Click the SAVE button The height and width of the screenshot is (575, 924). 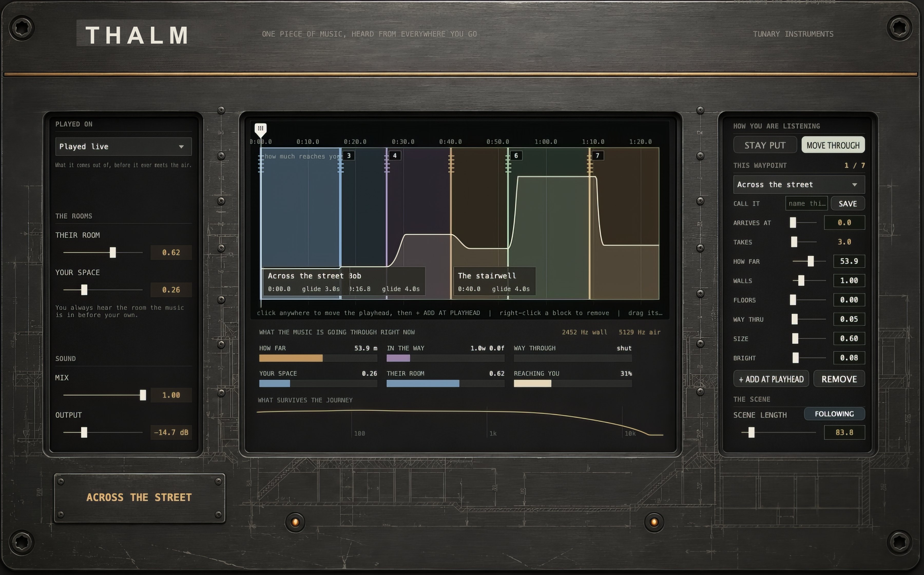click(x=848, y=203)
